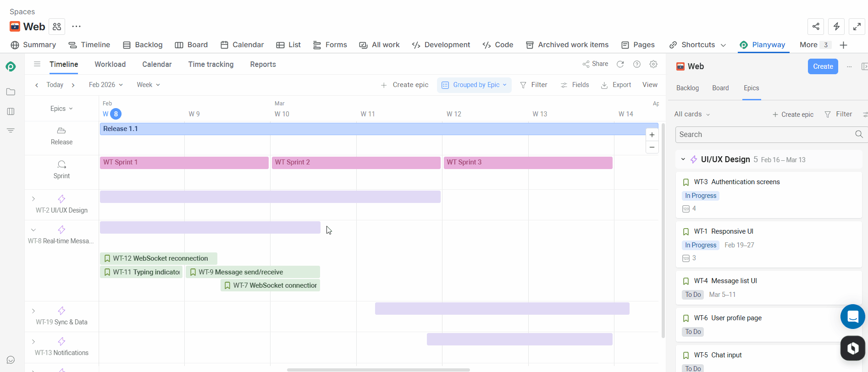Image resolution: width=868 pixels, height=372 pixels.
Task: Expand the WT-2 UI/UX Design epic row
Action: pos(33,199)
